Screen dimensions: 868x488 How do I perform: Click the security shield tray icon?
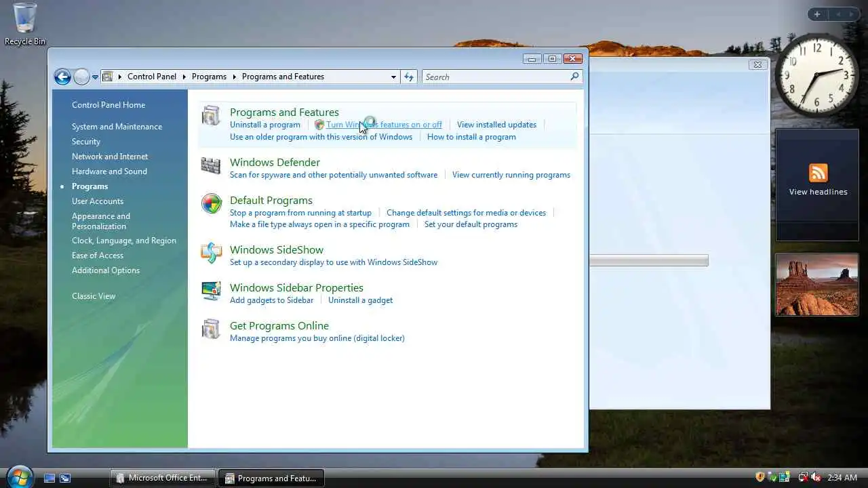760,477
